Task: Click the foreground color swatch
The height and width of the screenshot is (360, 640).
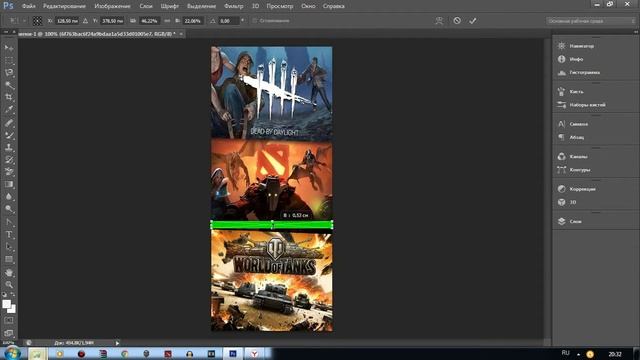Action: [7, 304]
